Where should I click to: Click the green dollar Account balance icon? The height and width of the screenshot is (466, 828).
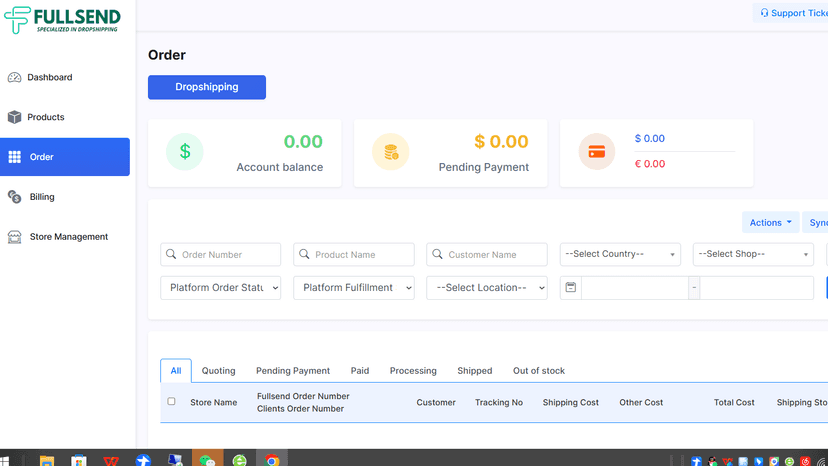(184, 152)
